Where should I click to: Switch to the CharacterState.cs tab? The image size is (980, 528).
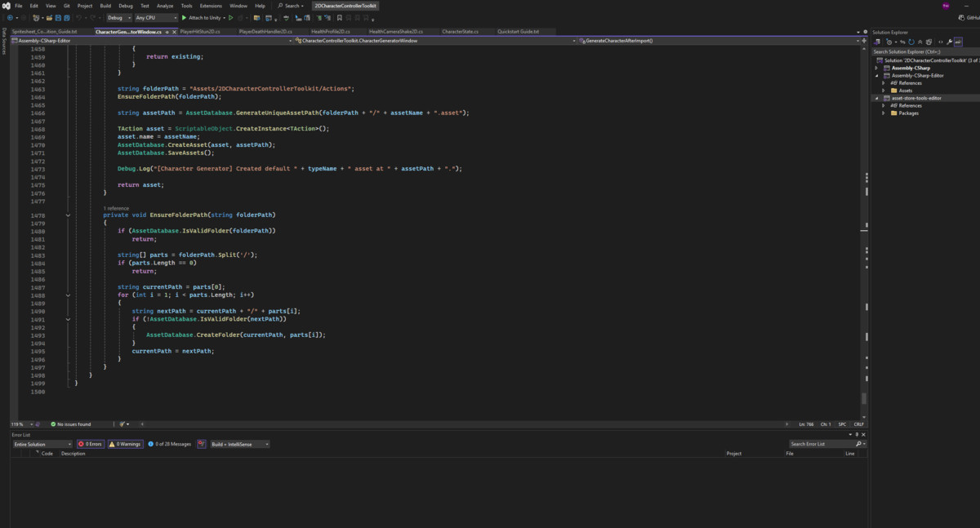point(461,32)
